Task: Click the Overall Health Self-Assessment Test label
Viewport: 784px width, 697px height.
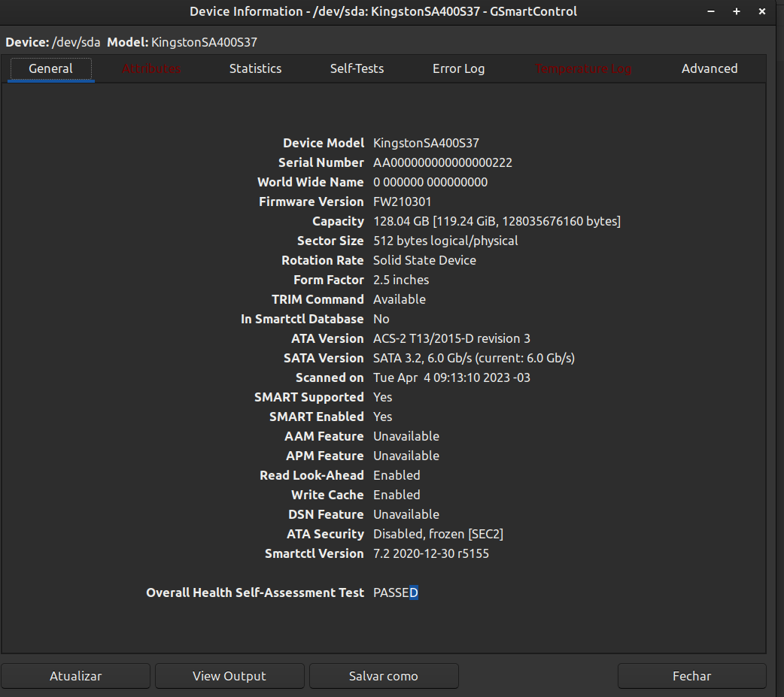Action: click(255, 592)
